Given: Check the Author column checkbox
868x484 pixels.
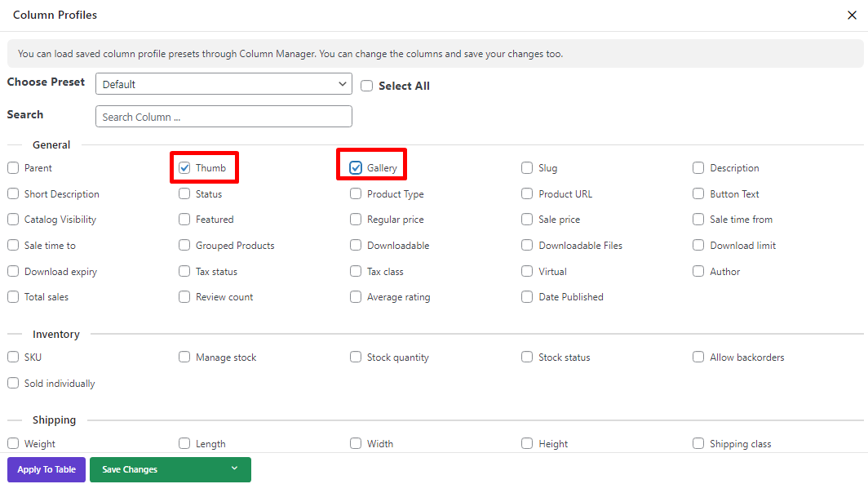Looking at the screenshot, I should point(698,271).
